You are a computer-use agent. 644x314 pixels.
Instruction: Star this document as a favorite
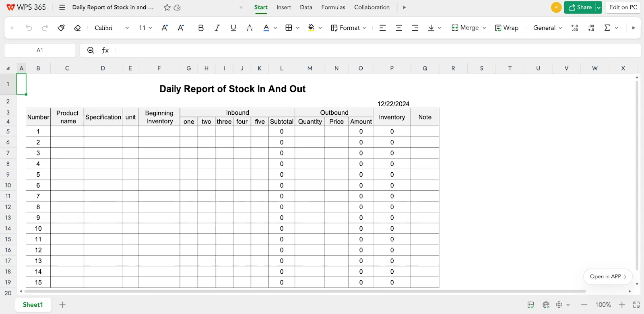click(167, 8)
